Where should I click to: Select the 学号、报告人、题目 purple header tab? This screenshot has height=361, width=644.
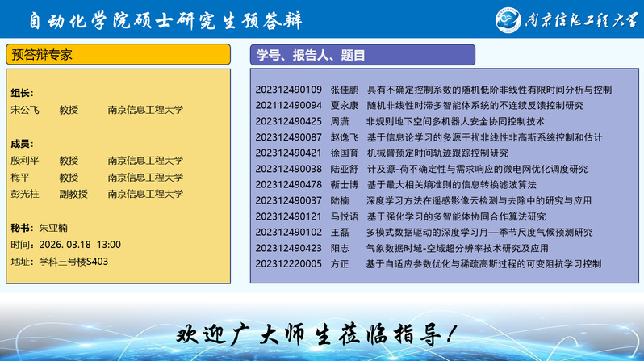tap(362, 55)
